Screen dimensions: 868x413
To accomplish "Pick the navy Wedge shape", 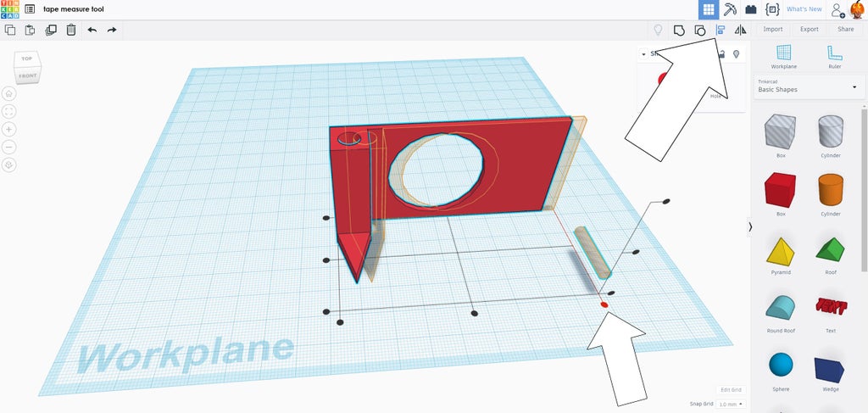I will click(x=831, y=370).
